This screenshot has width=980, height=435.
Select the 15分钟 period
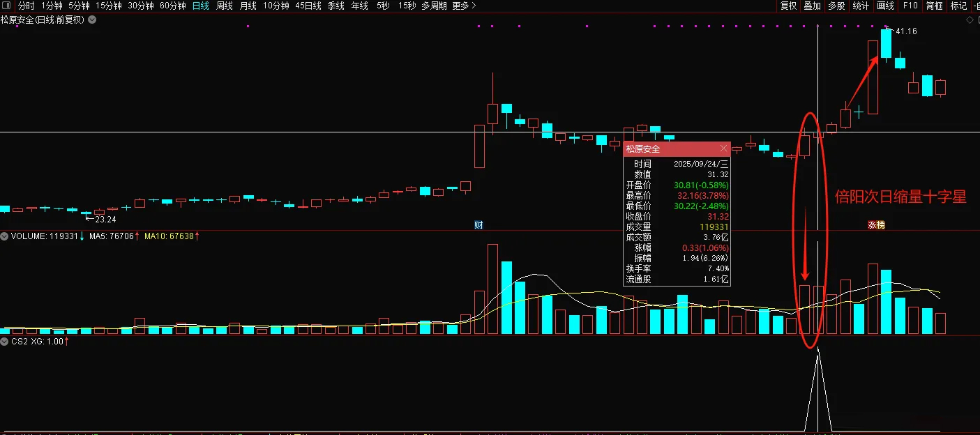[109, 6]
